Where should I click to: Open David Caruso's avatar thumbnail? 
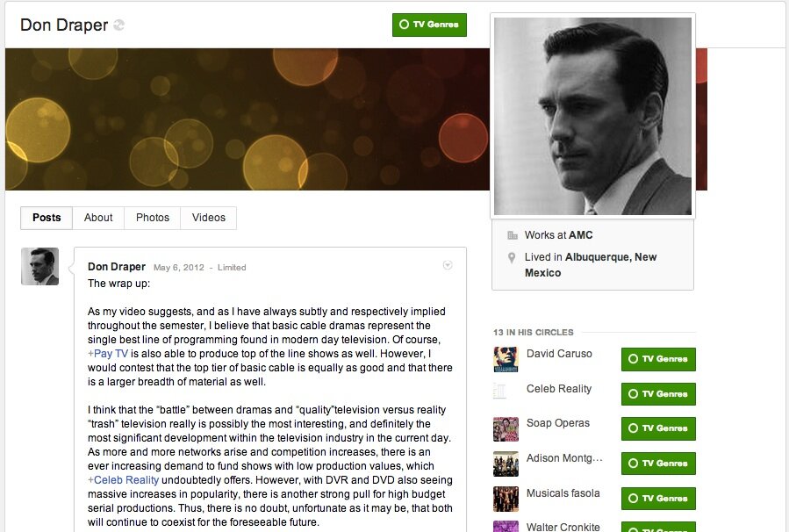click(506, 359)
